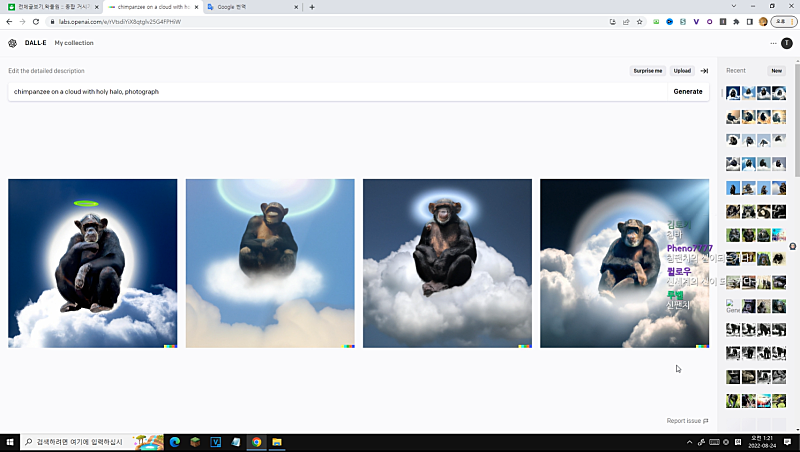Screen dimensions: 800x452
Task: Open first result with green halo chimpanzee
Action: 92,263
